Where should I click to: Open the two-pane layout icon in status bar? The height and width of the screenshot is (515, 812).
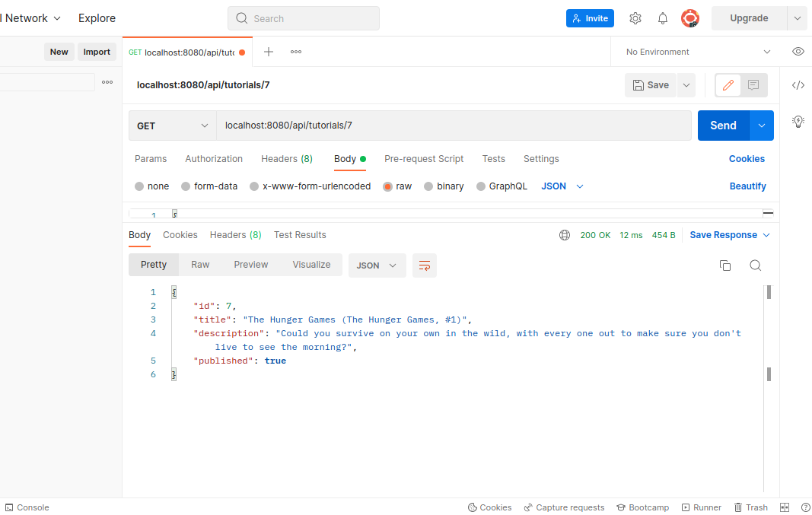pos(785,507)
